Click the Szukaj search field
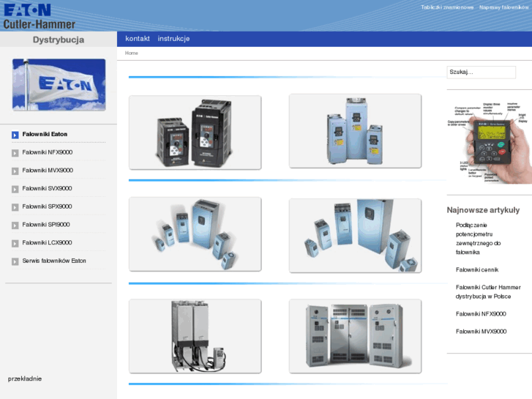This screenshot has width=532, height=399. 481,72
